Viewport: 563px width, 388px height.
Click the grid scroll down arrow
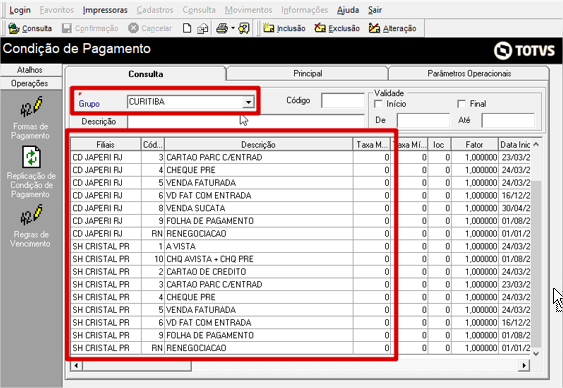coord(536,354)
